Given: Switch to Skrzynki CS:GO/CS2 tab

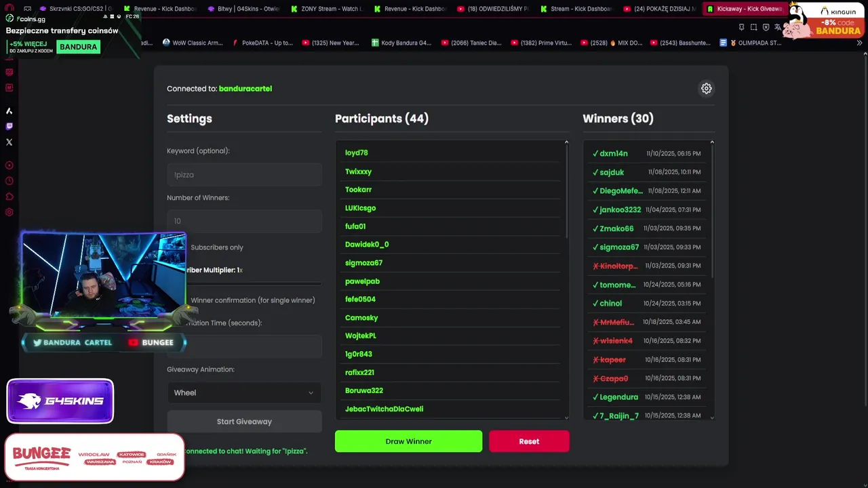Looking at the screenshot, I should coord(75,9).
